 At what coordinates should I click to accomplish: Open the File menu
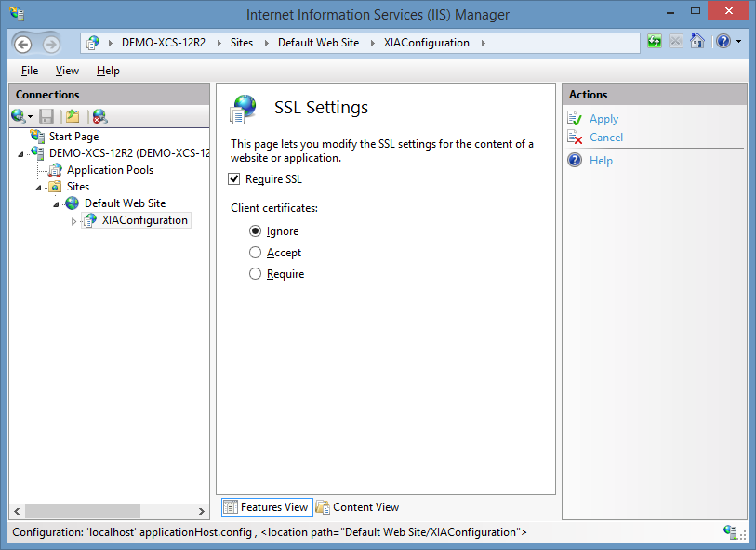(30, 71)
